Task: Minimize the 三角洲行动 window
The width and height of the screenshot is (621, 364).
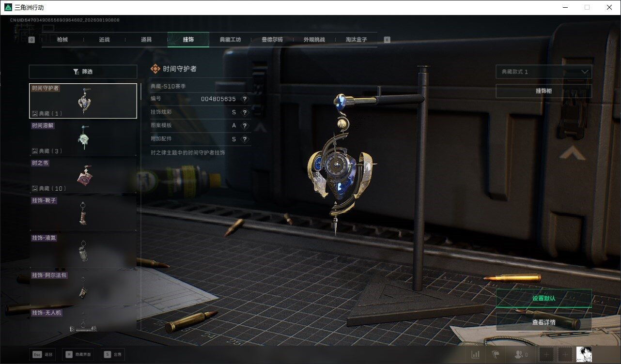Action: coord(565,7)
